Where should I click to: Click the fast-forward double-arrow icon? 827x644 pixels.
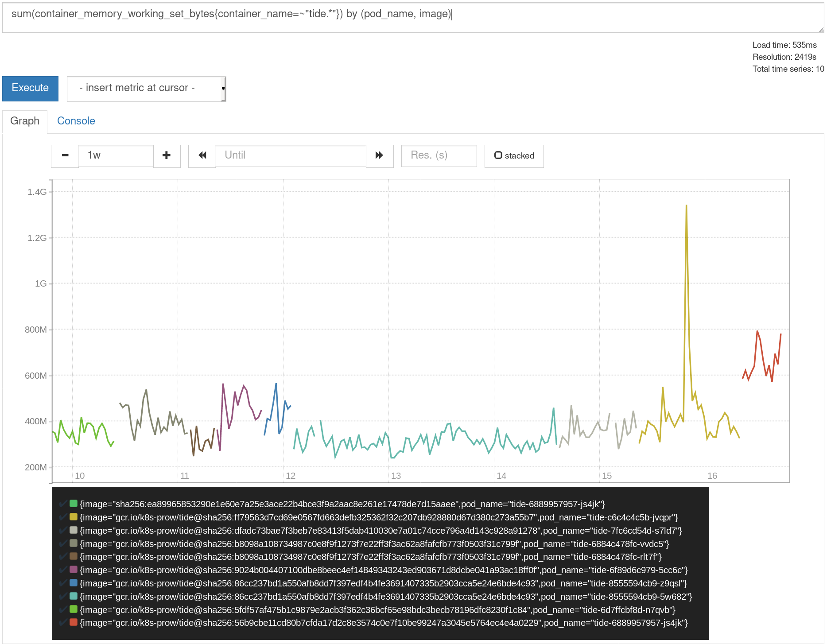pos(380,155)
